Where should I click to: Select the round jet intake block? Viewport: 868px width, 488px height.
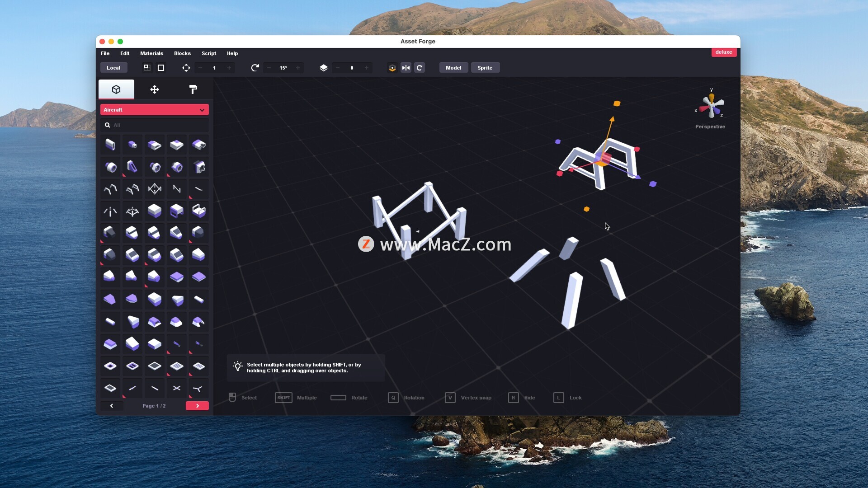[x=110, y=167]
